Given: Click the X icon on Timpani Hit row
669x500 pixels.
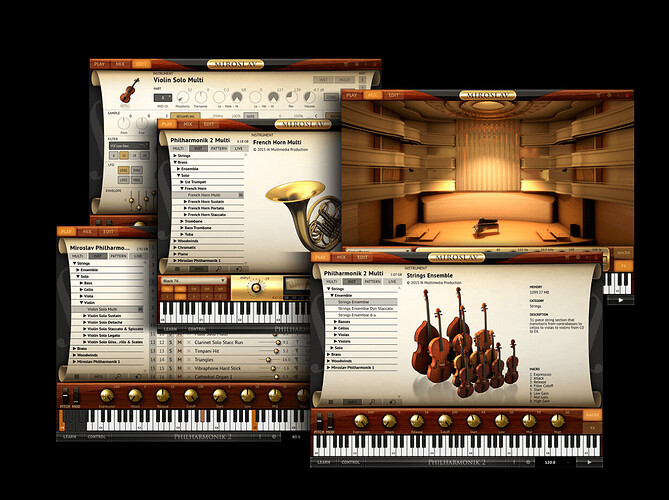Looking at the screenshot, I should (x=189, y=351).
